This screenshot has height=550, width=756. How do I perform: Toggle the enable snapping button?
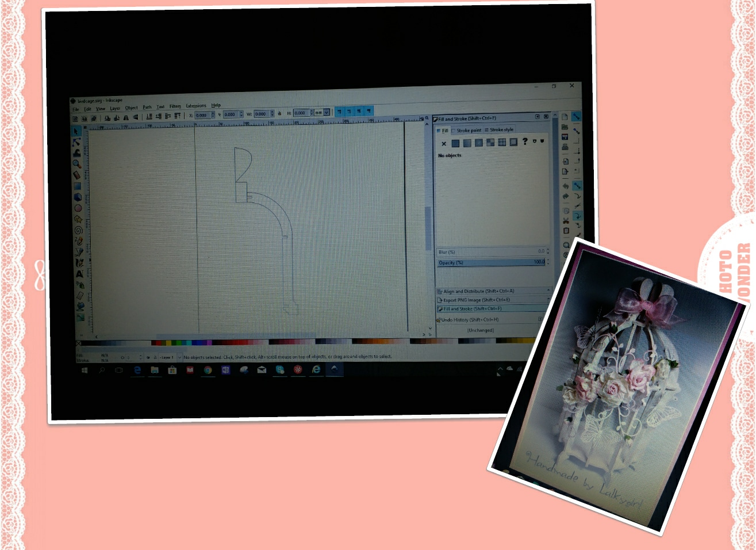[x=576, y=117]
